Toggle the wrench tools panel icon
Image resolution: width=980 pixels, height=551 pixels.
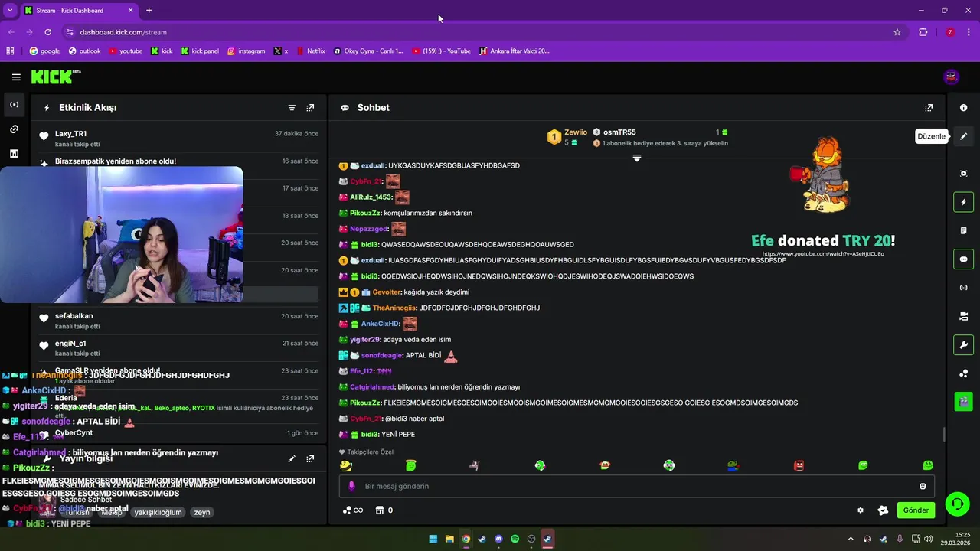(964, 344)
